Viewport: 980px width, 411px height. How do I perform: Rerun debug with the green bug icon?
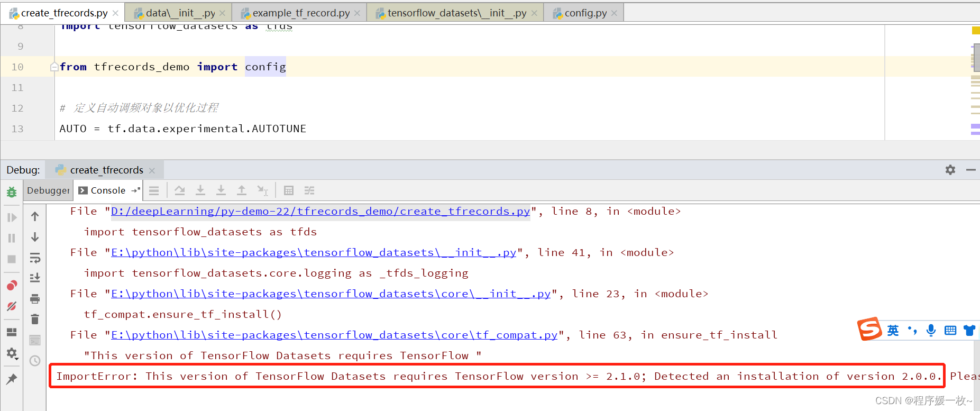(12, 192)
